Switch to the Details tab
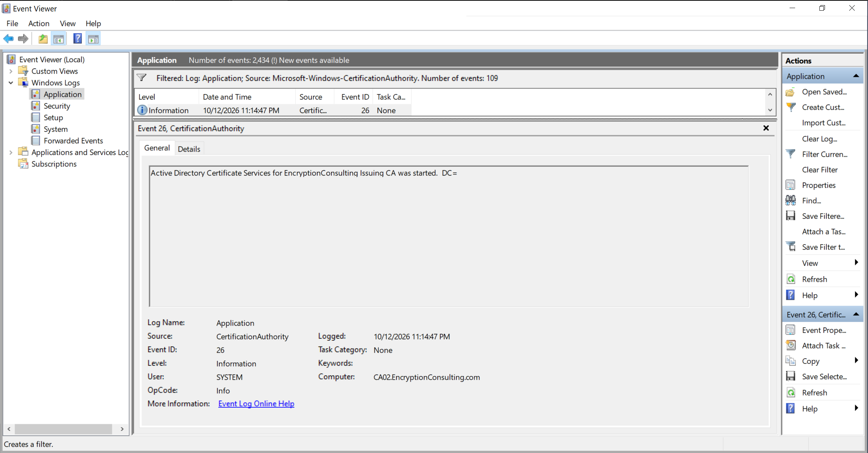This screenshot has width=868, height=453. click(189, 149)
